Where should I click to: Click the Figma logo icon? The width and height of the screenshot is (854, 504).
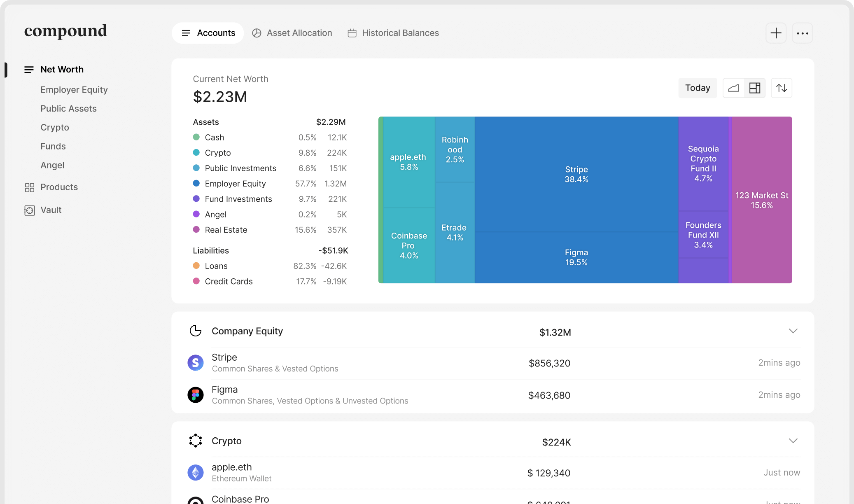click(x=196, y=395)
